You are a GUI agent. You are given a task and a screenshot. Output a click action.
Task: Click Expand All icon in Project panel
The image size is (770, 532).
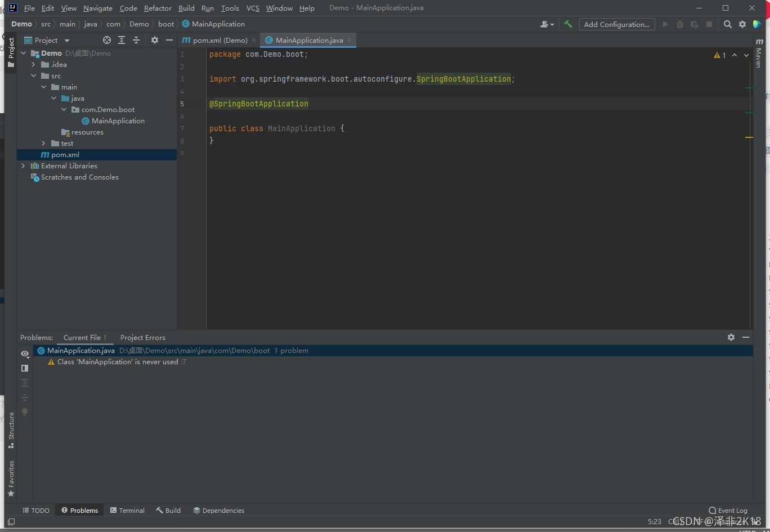coord(122,40)
